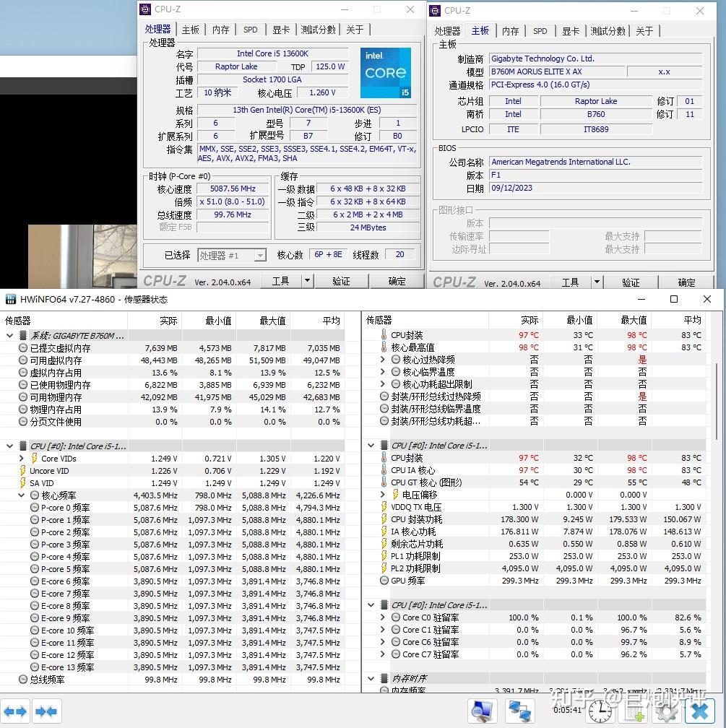The image size is (726, 728).
Task: Expand the 电压偏移 row
Action: click(383, 495)
